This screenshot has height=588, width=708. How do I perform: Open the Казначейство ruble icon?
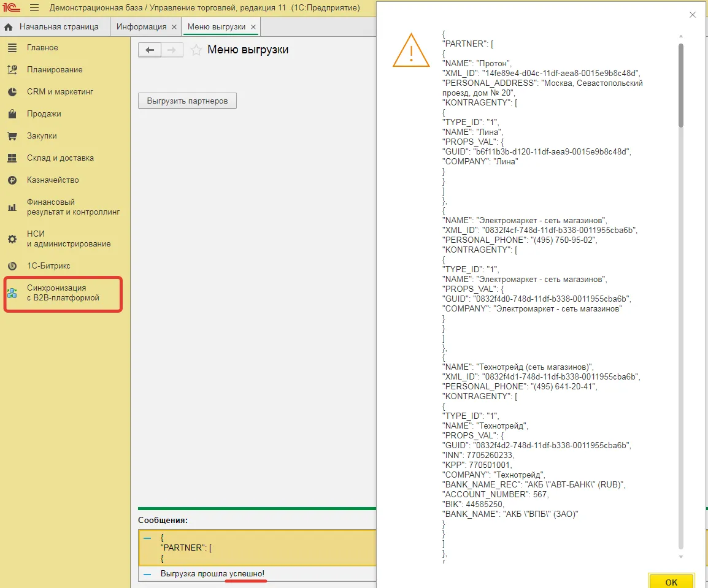click(x=12, y=180)
